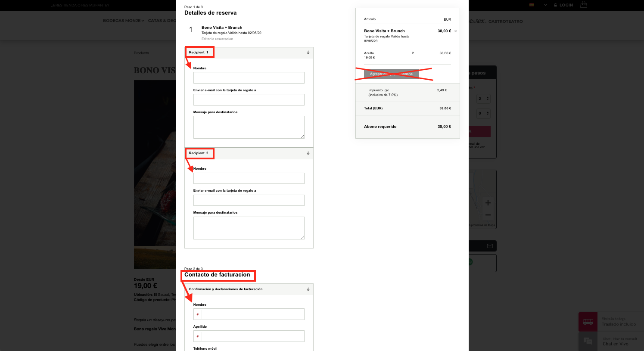Collapse the Recipient 2 section arrow
The width and height of the screenshot is (644, 351).
click(308, 153)
